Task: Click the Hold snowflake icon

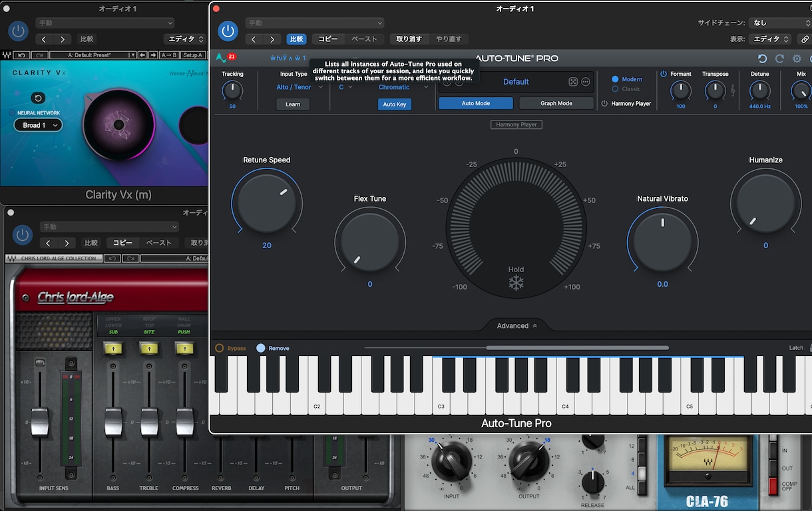Action: point(516,283)
